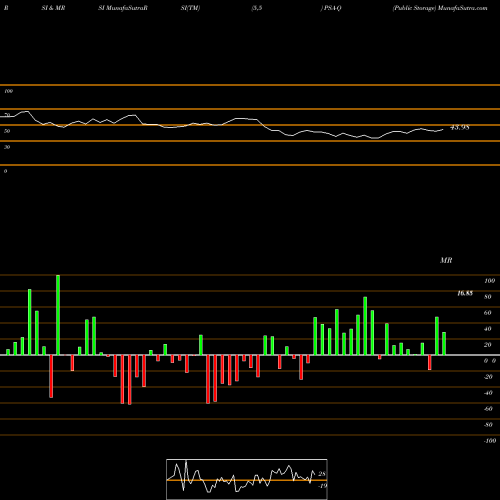Screen dimensions: 500x500
Task: Click the 'SI(TM)' header label
Action: 190,8
